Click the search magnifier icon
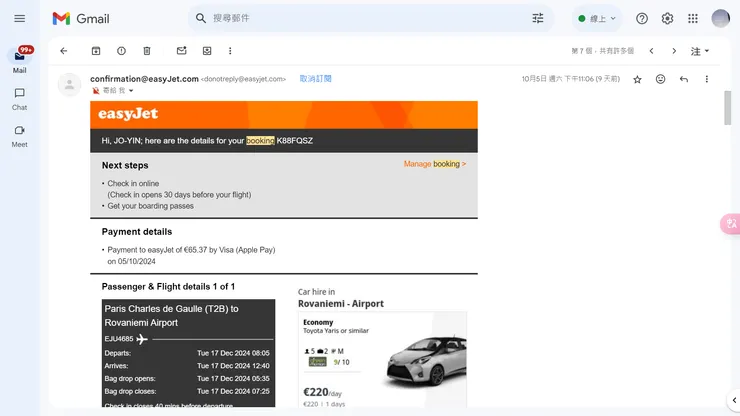Viewport: 740px width, 416px height. pyautogui.click(x=201, y=18)
